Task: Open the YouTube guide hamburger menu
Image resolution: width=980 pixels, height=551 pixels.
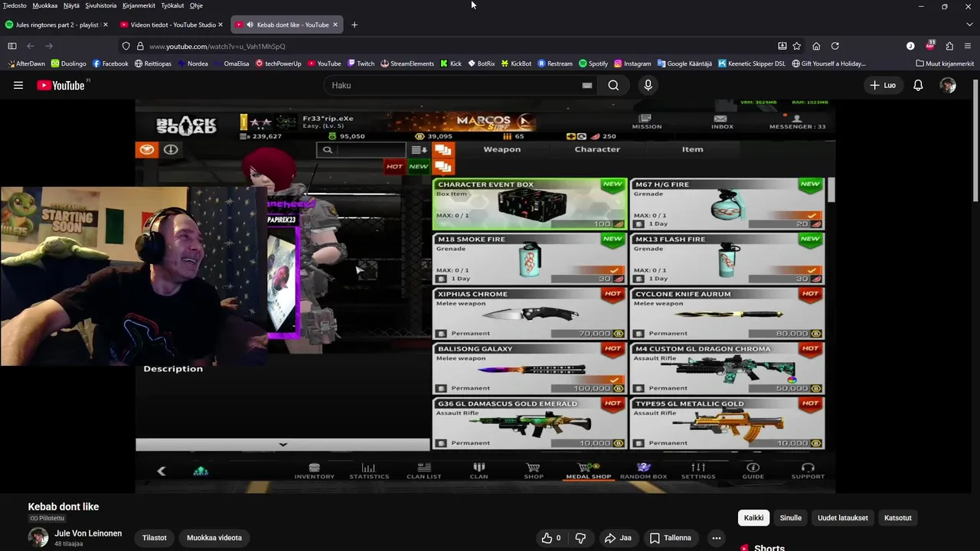Action: [x=18, y=85]
